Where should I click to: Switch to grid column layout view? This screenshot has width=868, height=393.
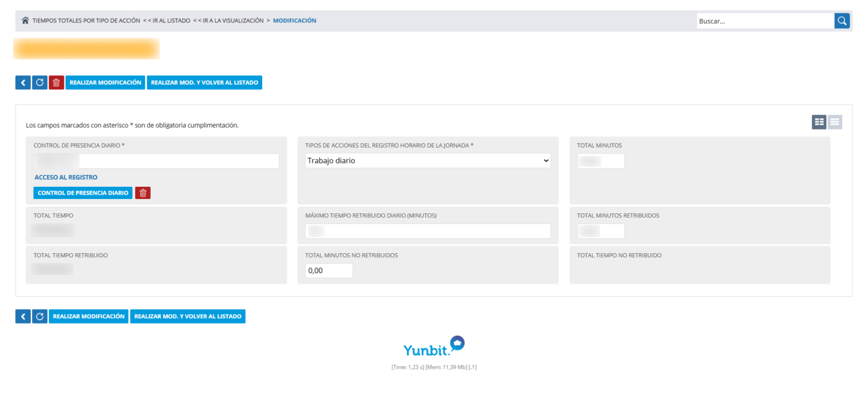coord(819,122)
